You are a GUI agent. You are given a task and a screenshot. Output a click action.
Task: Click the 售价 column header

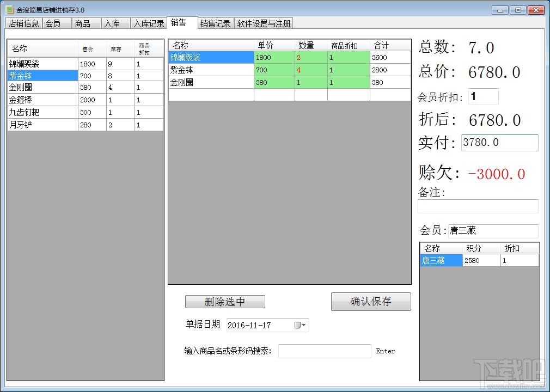(x=92, y=48)
